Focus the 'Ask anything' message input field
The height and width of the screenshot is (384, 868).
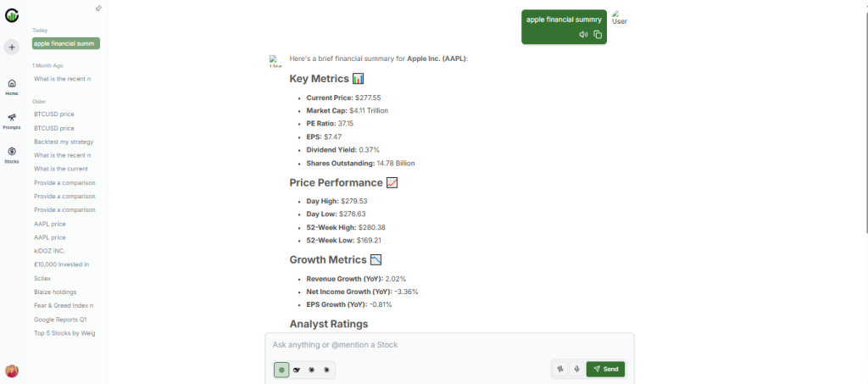[449, 345]
